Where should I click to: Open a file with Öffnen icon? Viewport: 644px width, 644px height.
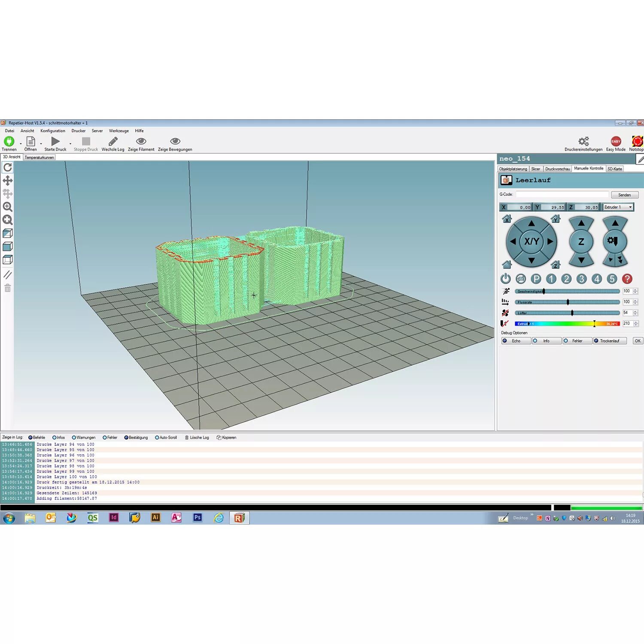point(30,141)
